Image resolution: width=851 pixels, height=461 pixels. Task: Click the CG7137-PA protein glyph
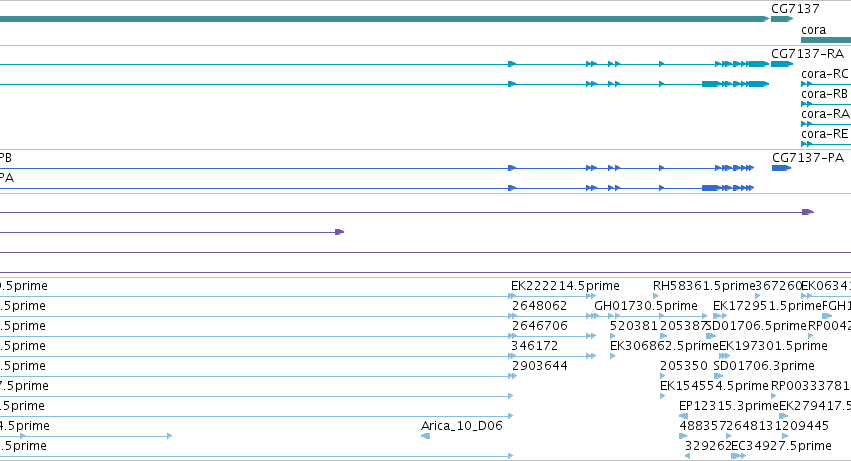781,168
